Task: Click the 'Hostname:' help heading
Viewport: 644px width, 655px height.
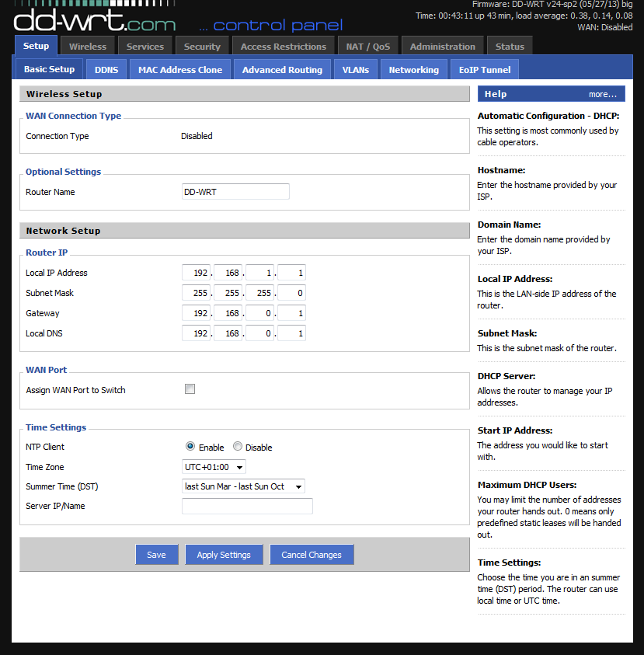Action: pyautogui.click(x=501, y=170)
